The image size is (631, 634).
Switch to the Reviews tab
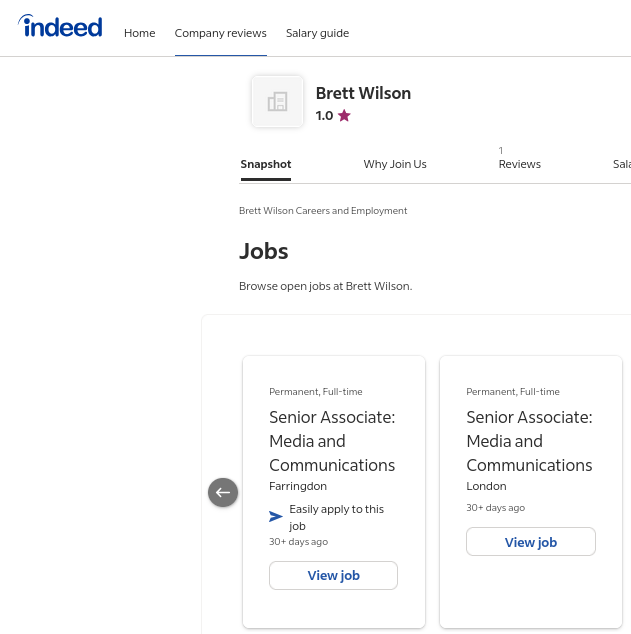pyautogui.click(x=519, y=164)
